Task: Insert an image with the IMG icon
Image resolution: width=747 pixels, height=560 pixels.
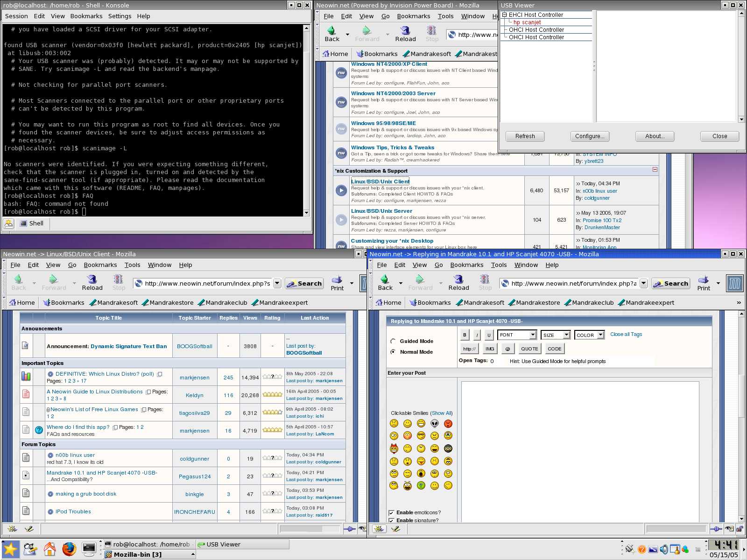Action: click(x=489, y=349)
